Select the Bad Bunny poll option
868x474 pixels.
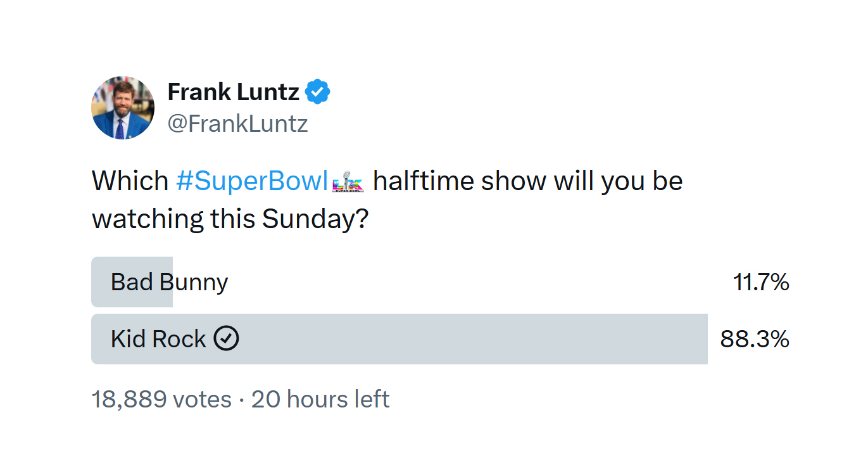coord(169,282)
